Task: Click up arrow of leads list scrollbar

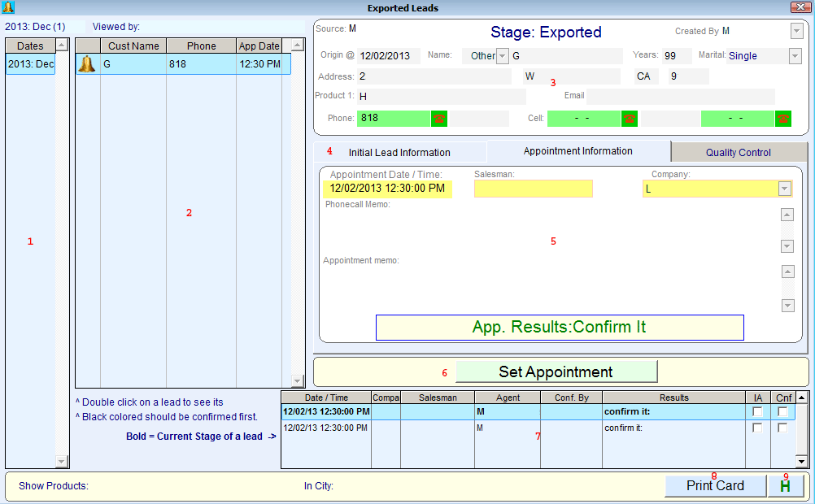Action: pos(298,46)
